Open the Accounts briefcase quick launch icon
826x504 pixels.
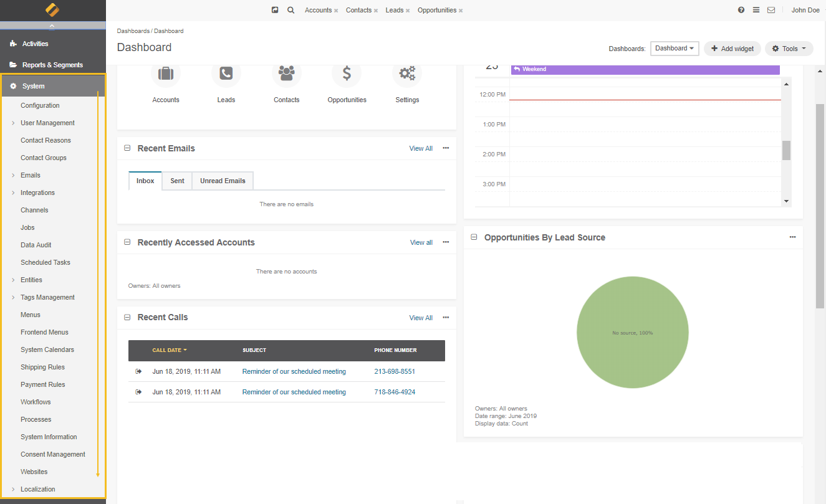[x=166, y=74]
